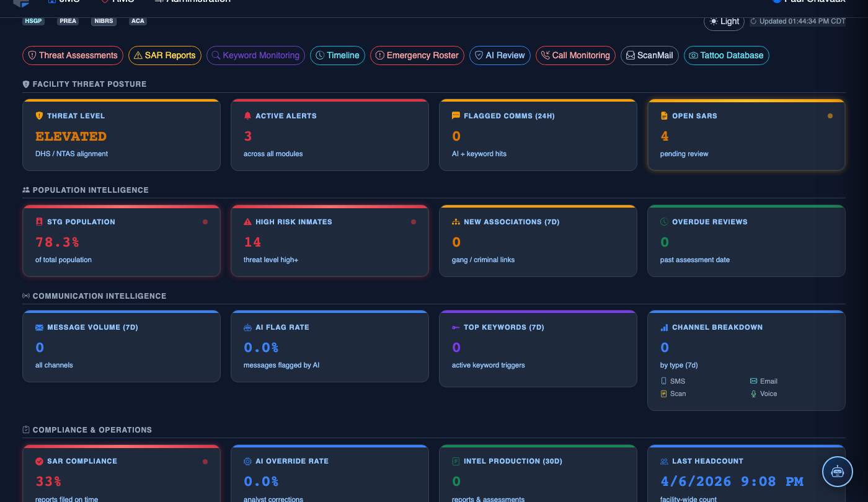This screenshot has width=868, height=502.
Task: Click the 4/6/2026 9:08 PM headcount value
Action: click(732, 482)
